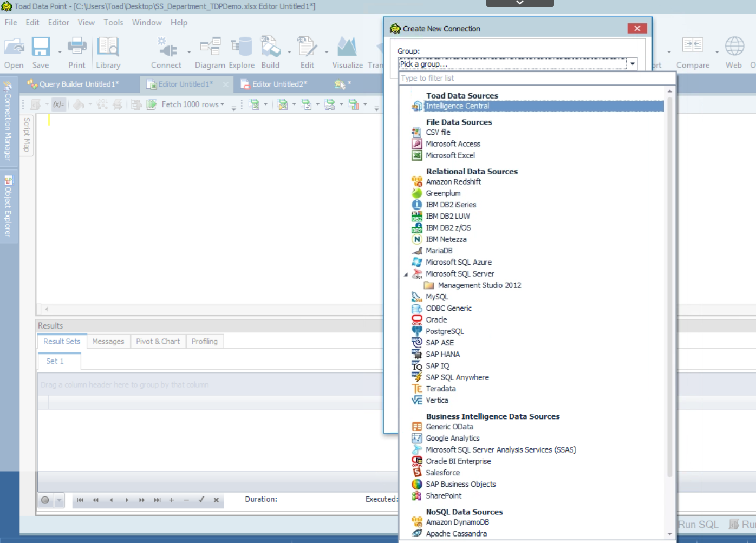Choose MariaDB connection type
This screenshot has width=756, height=543.
coord(439,251)
